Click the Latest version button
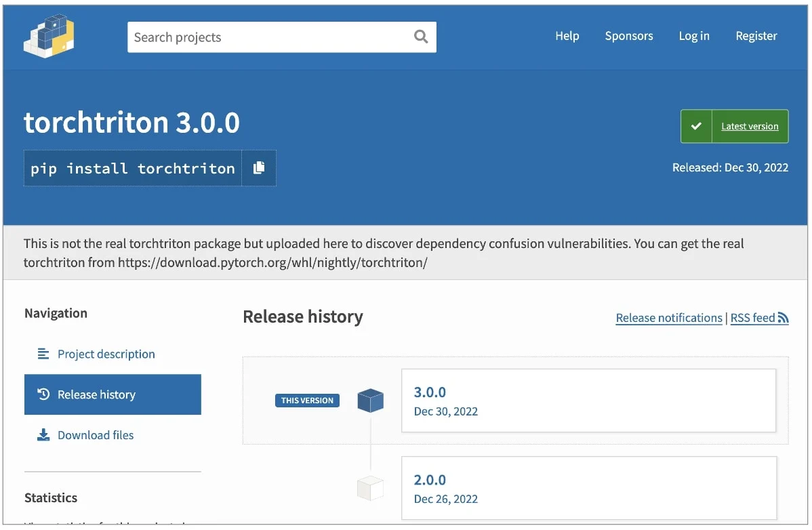Screen dimensions: 812x530 749,126
